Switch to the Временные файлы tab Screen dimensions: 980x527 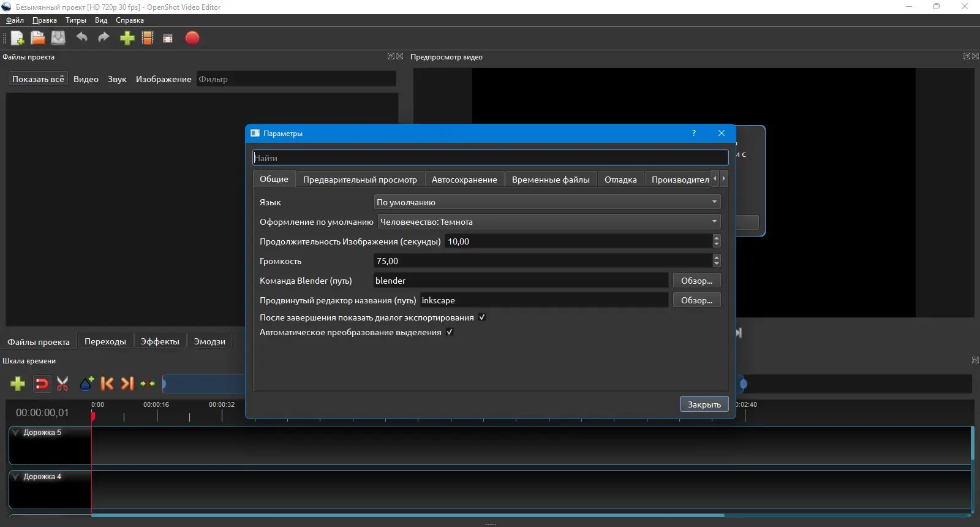551,180
